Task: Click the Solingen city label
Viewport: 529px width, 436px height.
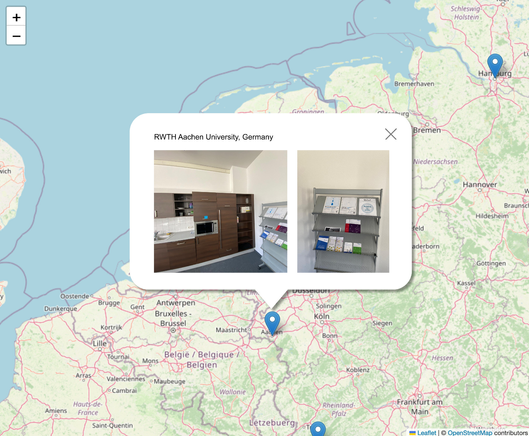Action: (x=329, y=306)
